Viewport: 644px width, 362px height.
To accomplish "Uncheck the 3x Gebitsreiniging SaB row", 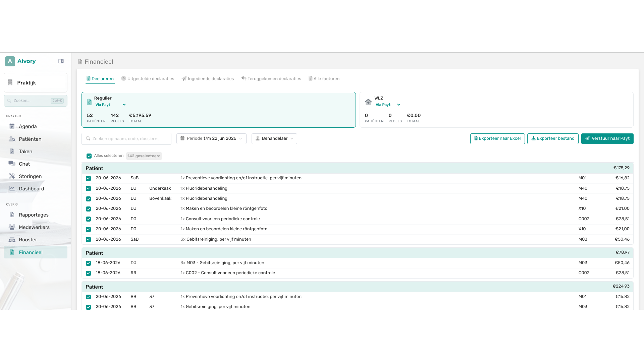I will (88, 239).
